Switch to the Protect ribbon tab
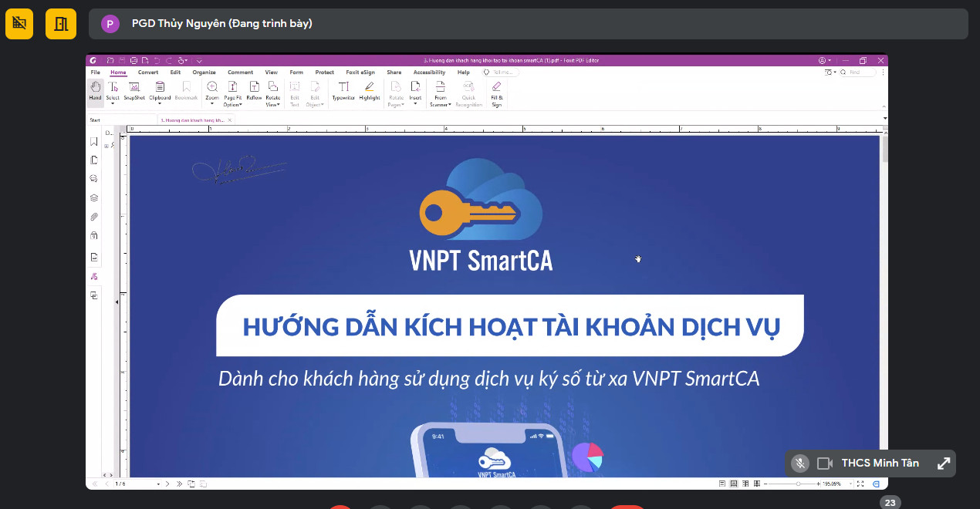 tap(324, 72)
